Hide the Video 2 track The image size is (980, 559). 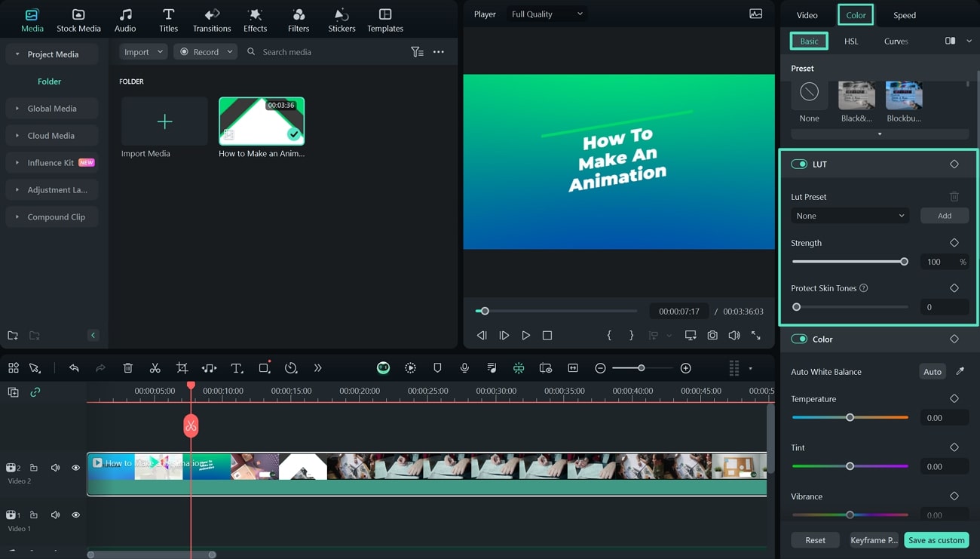(x=75, y=468)
